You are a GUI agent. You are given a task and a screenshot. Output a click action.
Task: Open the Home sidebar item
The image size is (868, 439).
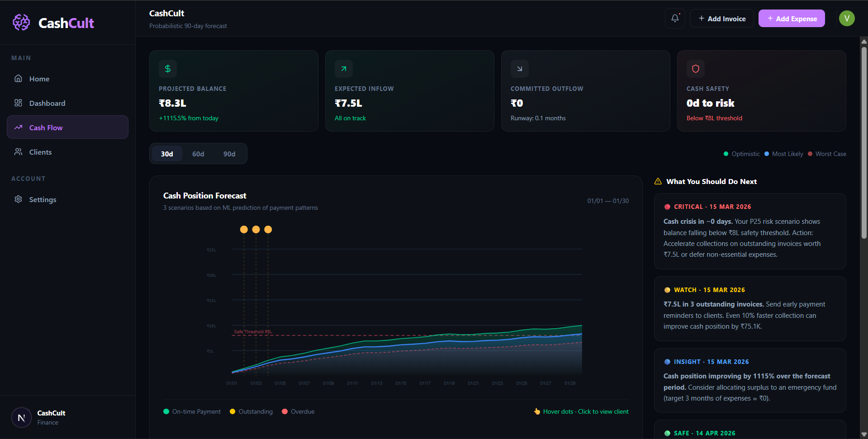click(x=67, y=79)
